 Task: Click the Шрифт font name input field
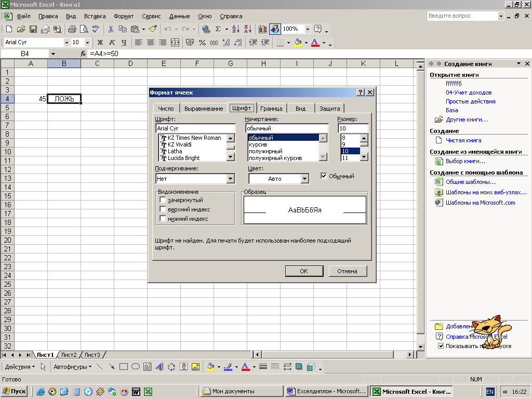tap(195, 128)
